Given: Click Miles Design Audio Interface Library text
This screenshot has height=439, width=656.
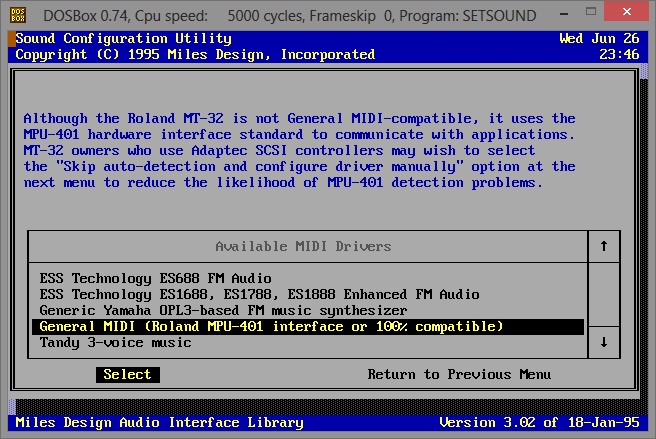Looking at the screenshot, I should coord(159,422).
